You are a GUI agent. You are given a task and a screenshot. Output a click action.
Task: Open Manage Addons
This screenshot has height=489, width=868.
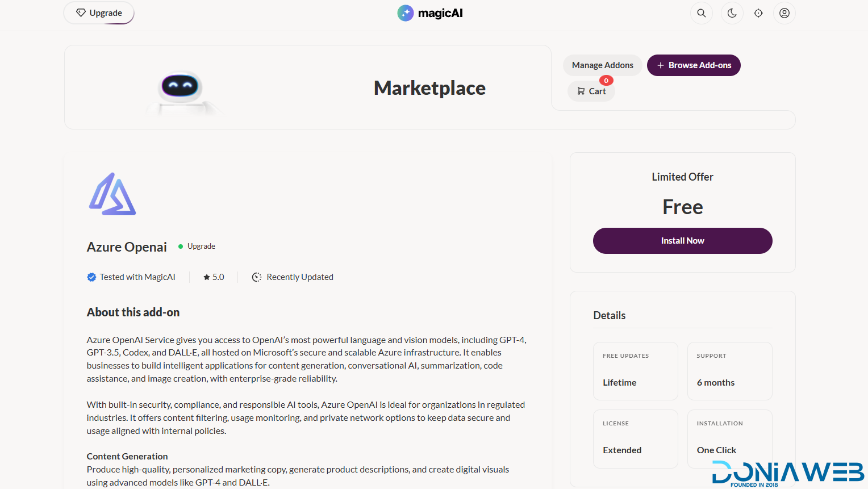602,65
